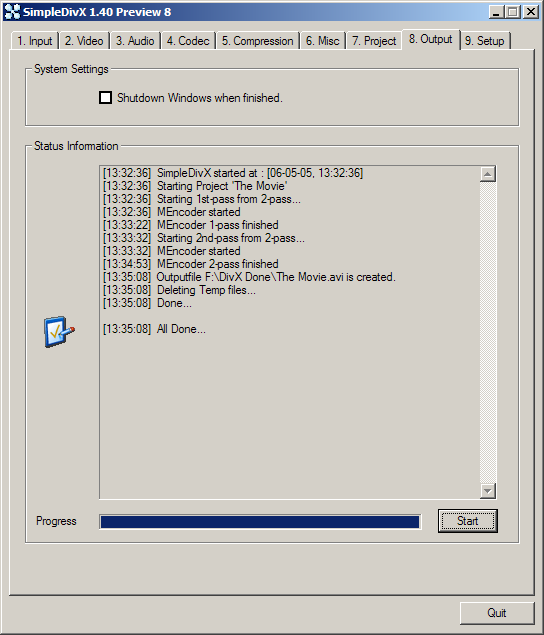Click the blue Progress bar

(x=260, y=522)
